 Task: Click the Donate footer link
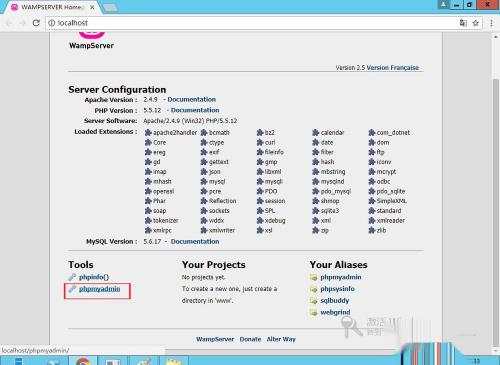250,339
